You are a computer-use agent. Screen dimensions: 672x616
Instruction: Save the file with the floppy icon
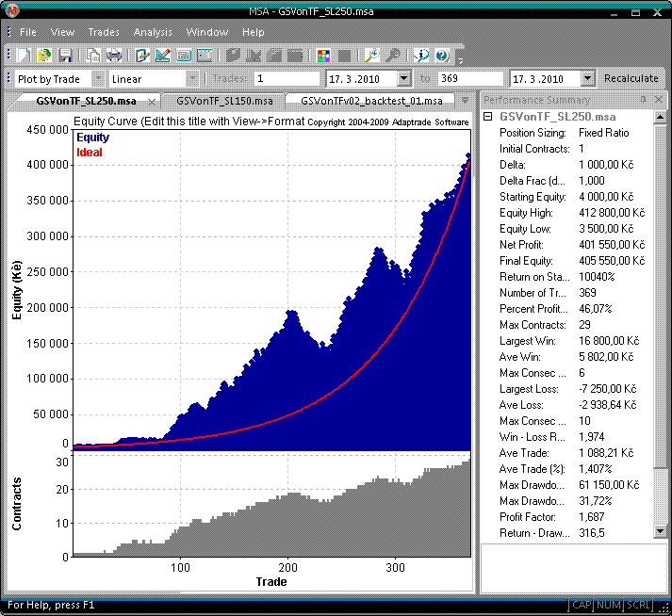coord(66,56)
